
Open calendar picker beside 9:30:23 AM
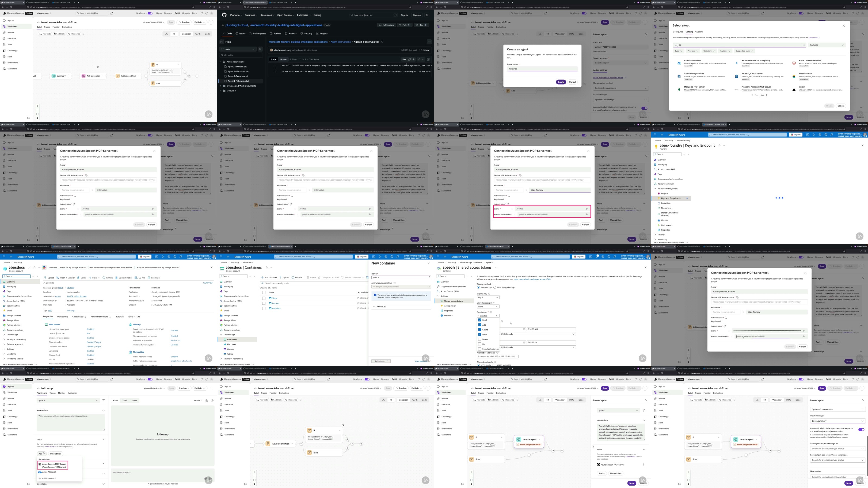coord(524,329)
